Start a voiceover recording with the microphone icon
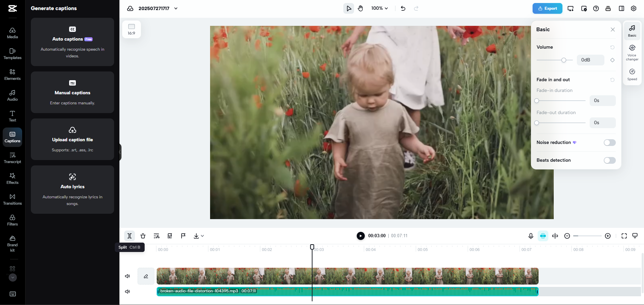 tap(531, 236)
